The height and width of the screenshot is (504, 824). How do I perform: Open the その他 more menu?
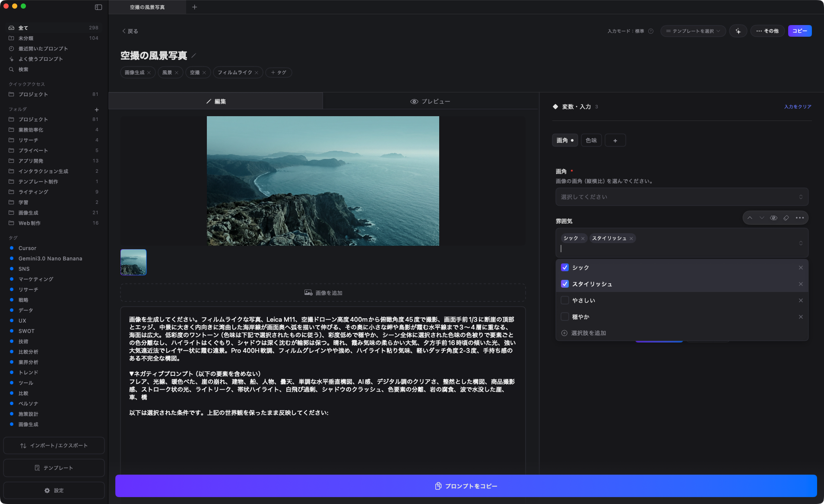767,31
